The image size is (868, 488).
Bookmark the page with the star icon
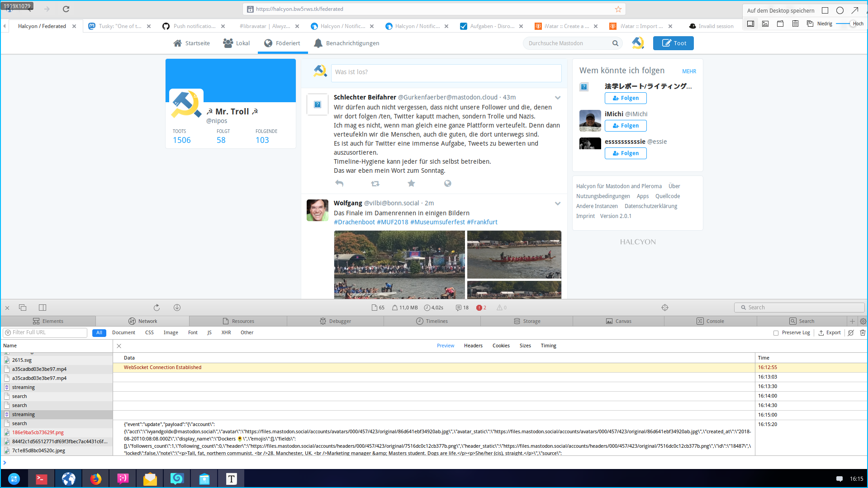[x=618, y=9]
